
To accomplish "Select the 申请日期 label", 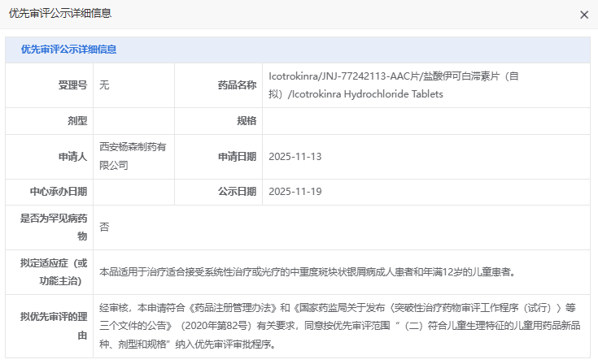I will pyautogui.click(x=237, y=157).
